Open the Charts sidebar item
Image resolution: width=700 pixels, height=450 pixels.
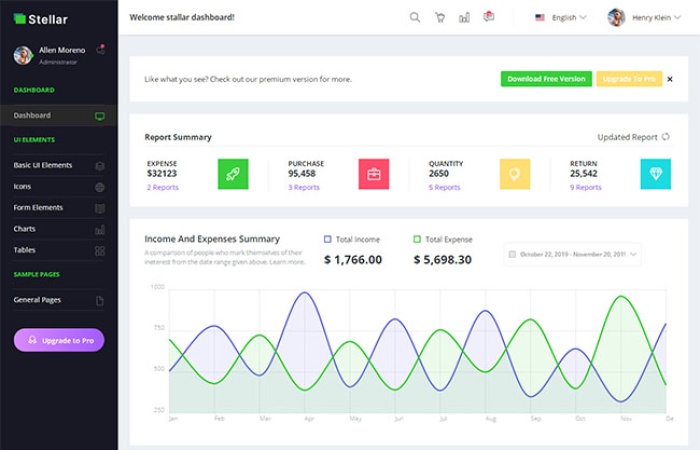pyautogui.click(x=58, y=229)
